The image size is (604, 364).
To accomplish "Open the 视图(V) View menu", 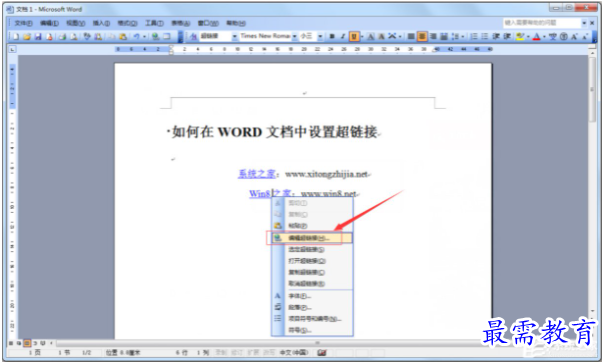I will pyautogui.click(x=76, y=23).
